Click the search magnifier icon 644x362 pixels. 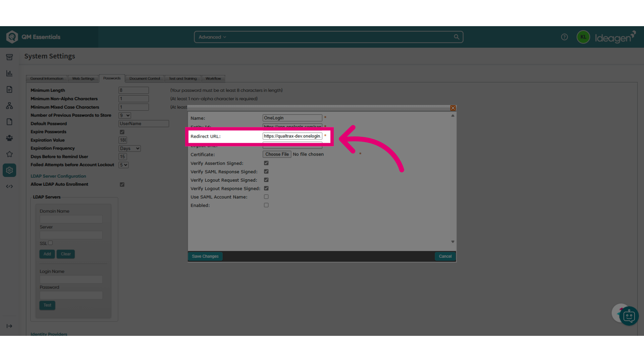[457, 37]
